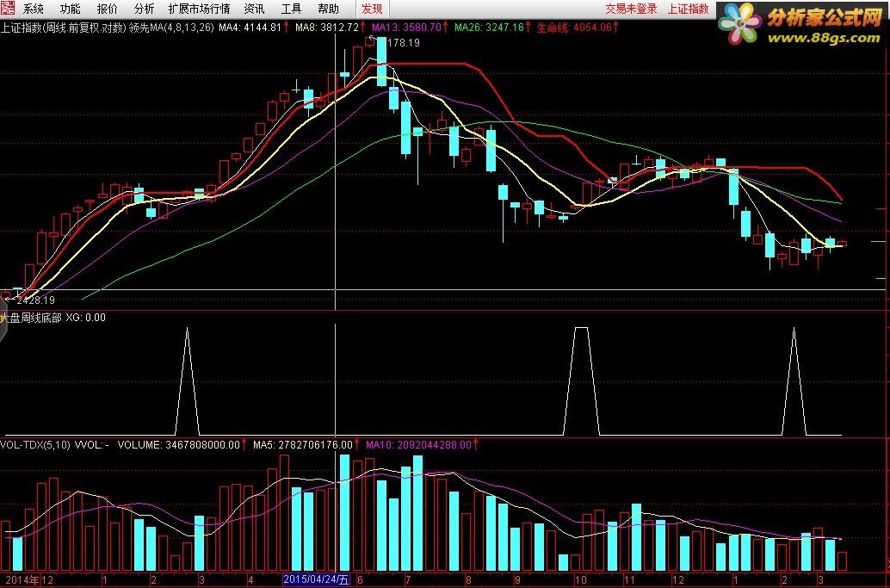Open the 扩展市场行情 menu
The height and width of the screenshot is (588, 890).
coord(199,9)
